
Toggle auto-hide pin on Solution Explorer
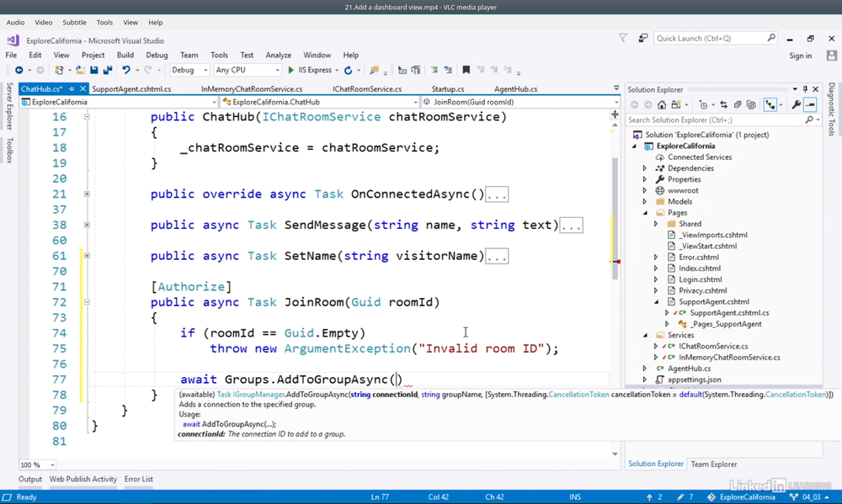(x=805, y=89)
